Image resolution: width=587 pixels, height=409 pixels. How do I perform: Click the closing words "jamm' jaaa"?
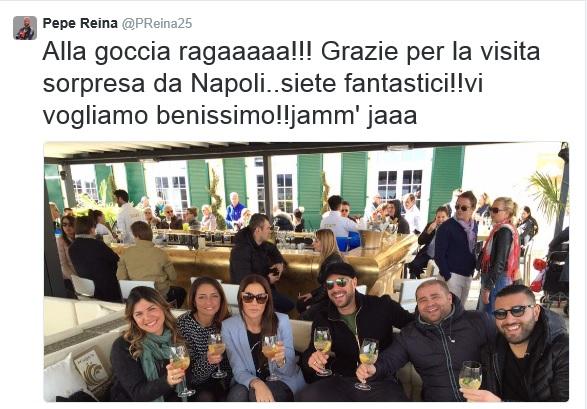tap(353, 116)
